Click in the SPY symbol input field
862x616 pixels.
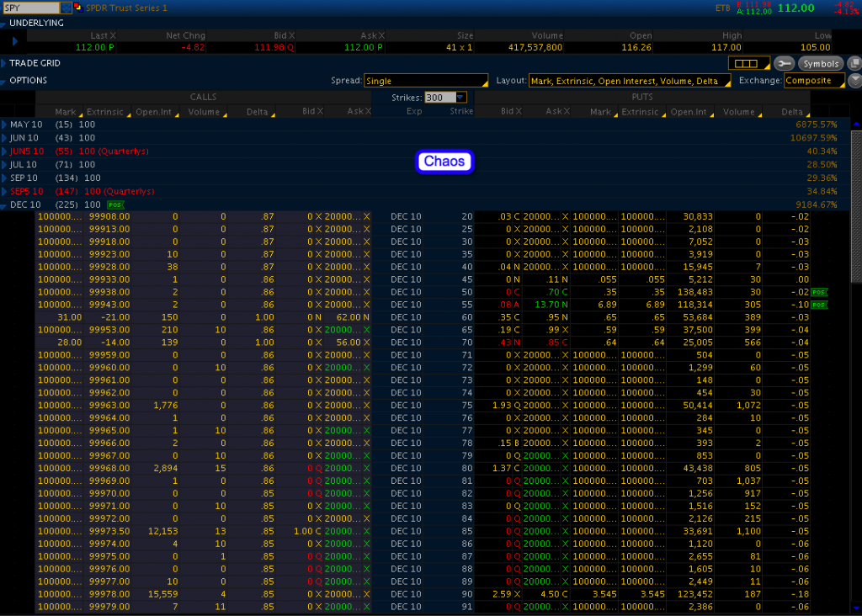coord(31,8)
